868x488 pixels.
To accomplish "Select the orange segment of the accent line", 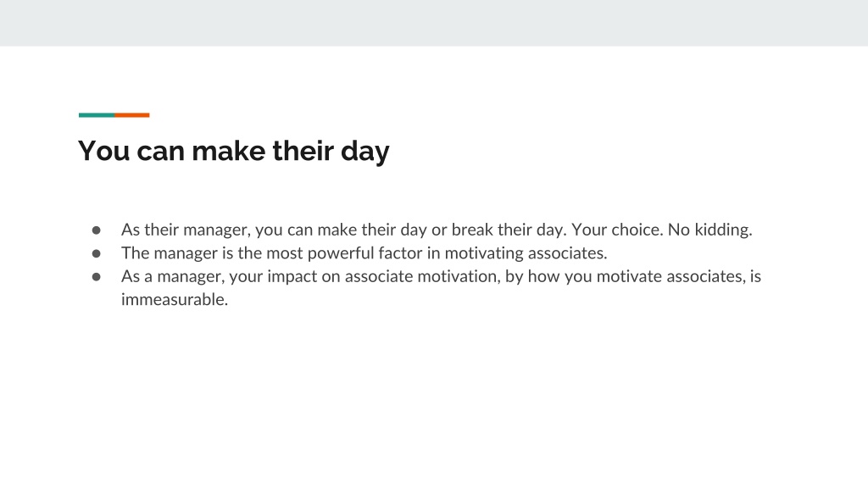I will (x=131, y=115).
